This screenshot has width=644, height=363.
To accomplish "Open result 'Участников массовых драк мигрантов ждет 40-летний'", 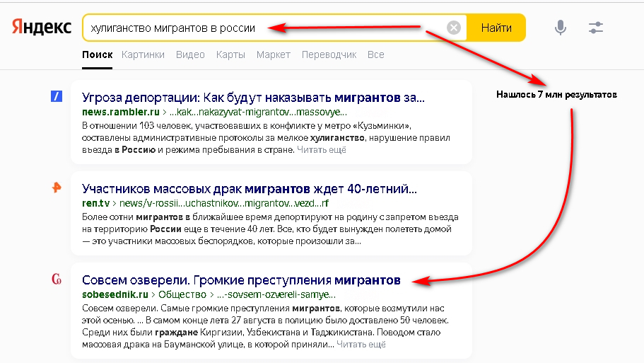I will 249,189.
